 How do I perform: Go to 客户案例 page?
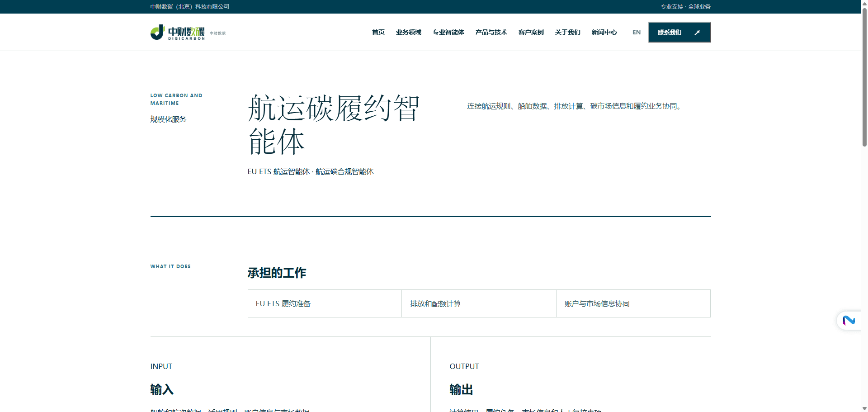[x=531, y=32]
